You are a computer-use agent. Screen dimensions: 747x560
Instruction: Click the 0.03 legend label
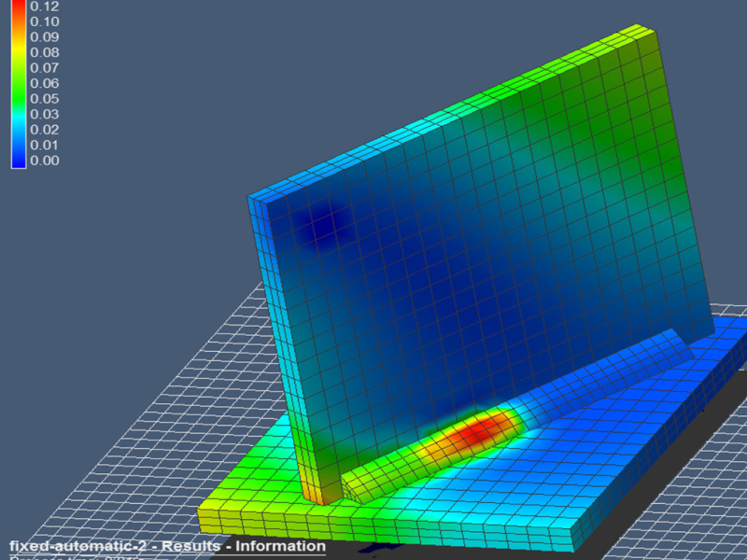click(45, 114)
